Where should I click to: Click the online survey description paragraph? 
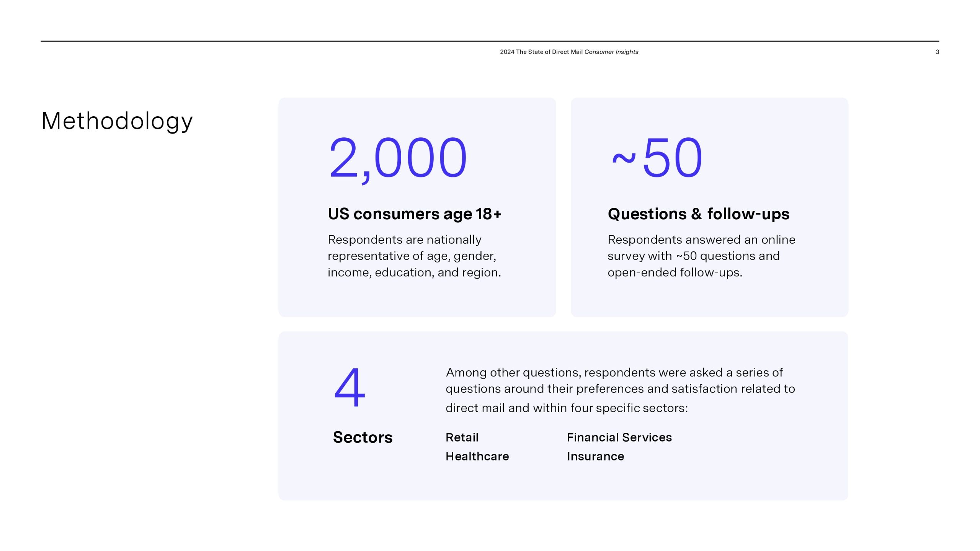[x=701, y=256]
